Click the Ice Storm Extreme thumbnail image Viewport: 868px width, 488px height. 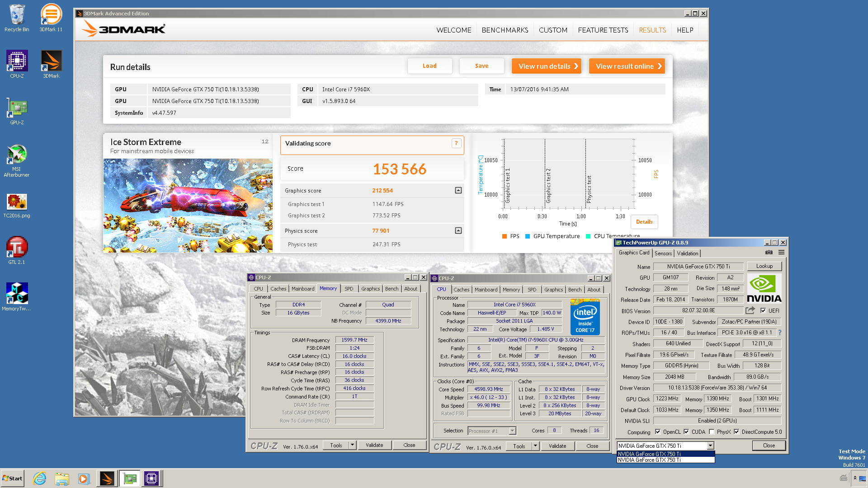coord(188,206)
